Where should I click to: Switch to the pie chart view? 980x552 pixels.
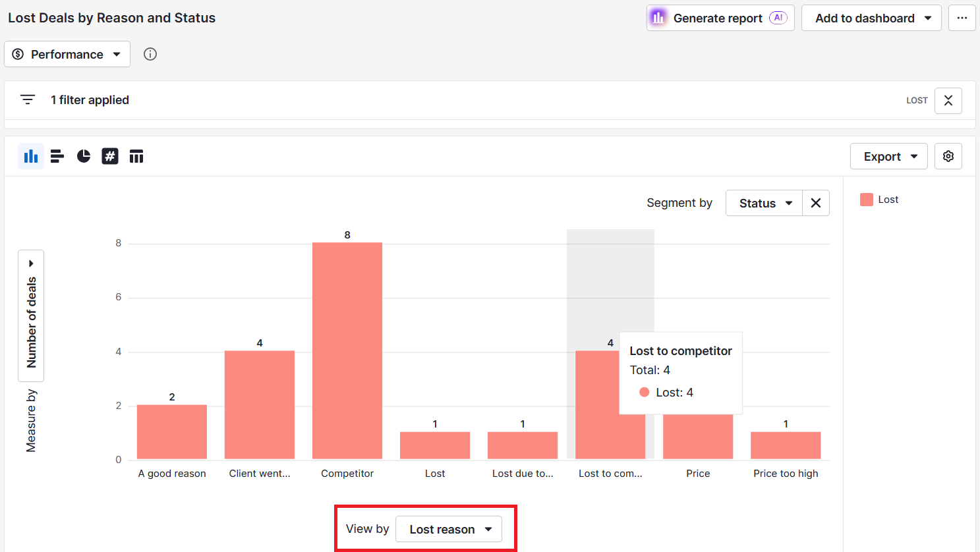83,156
